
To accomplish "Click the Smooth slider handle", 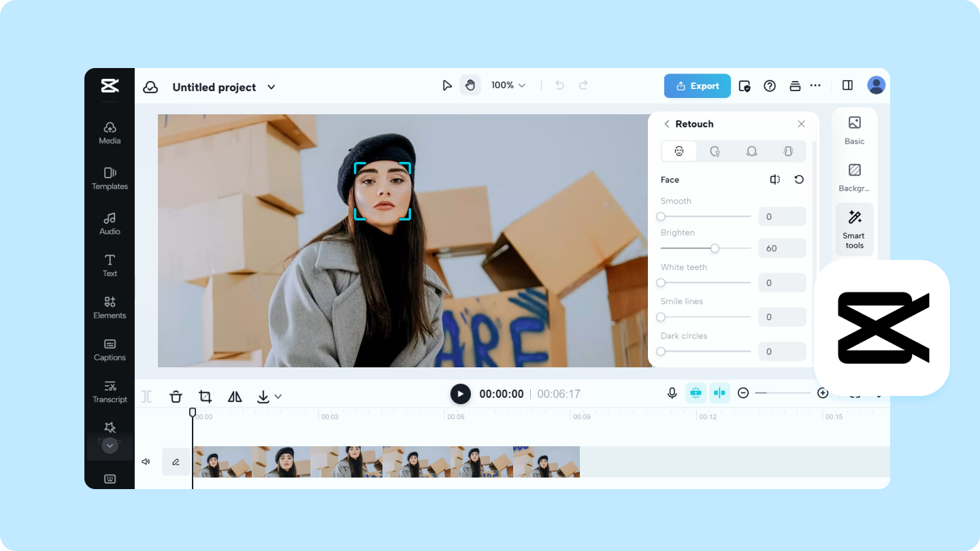I will [661, 216].
